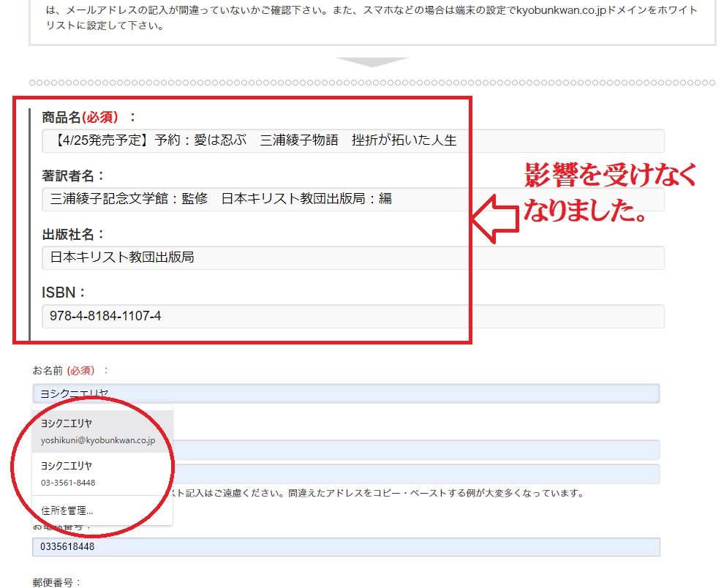This screenshot has width=724, height=588.
Task: Click the 商品名 input field
Action: click(x=352, y=140)
